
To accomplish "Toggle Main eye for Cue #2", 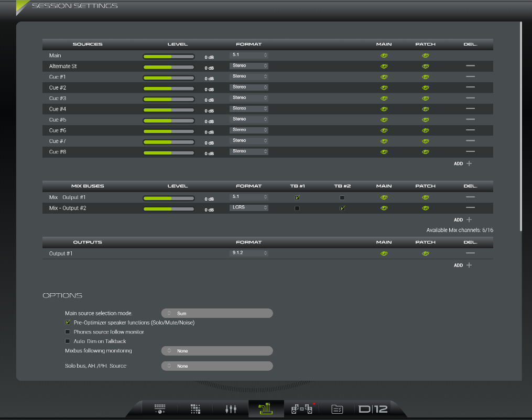I will pyautogui.click(x=384, y=87).
